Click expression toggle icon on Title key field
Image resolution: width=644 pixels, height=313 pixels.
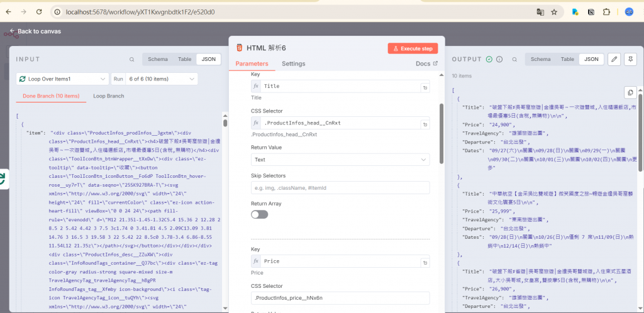point(425,87)
